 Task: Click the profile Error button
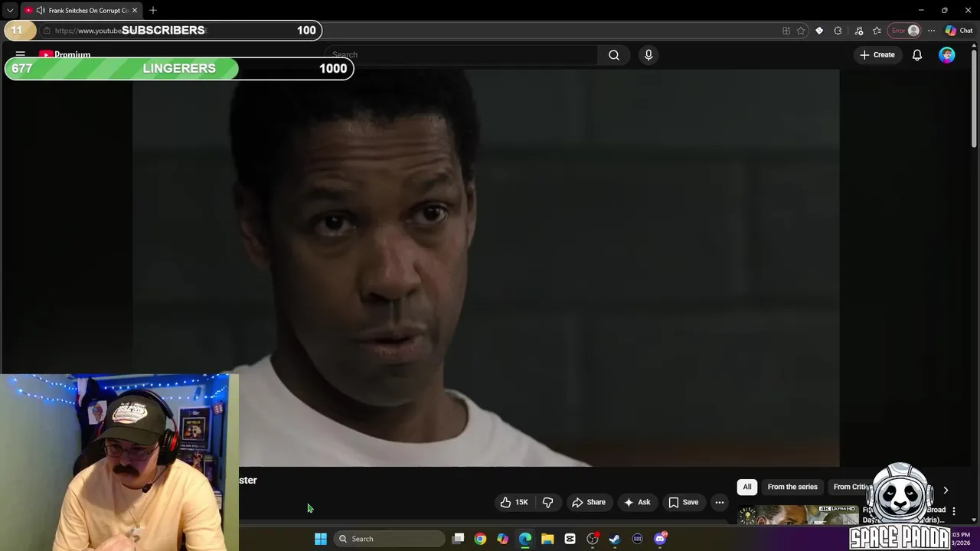905,31
